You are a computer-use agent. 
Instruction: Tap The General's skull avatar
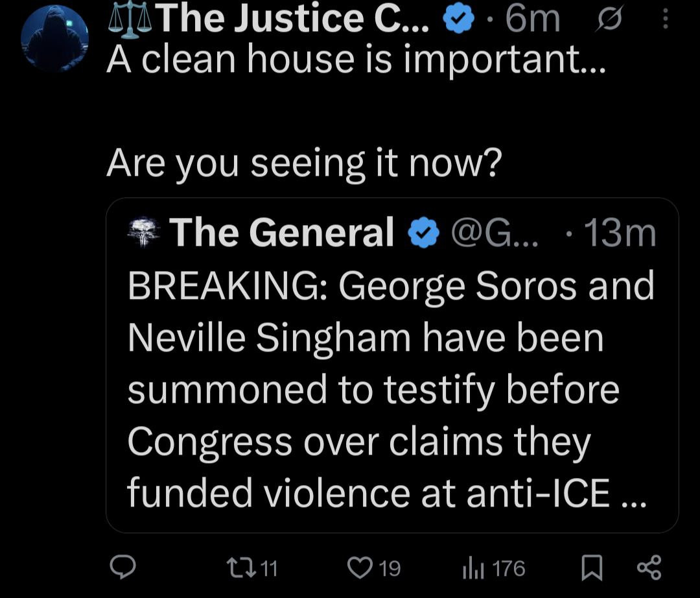click(144, 233)
